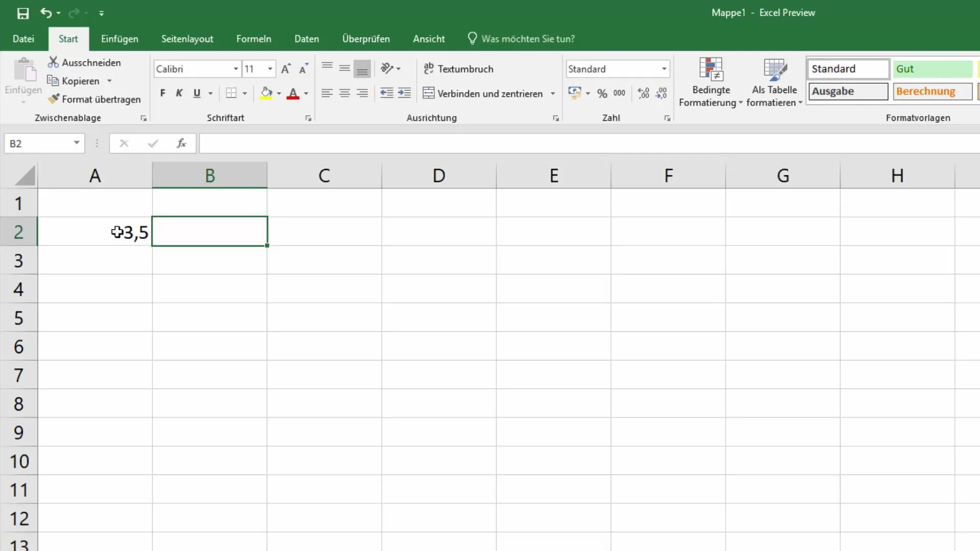980x551 pixels.
Task: Click the insert function fx icon
Action: pos(181,143)
